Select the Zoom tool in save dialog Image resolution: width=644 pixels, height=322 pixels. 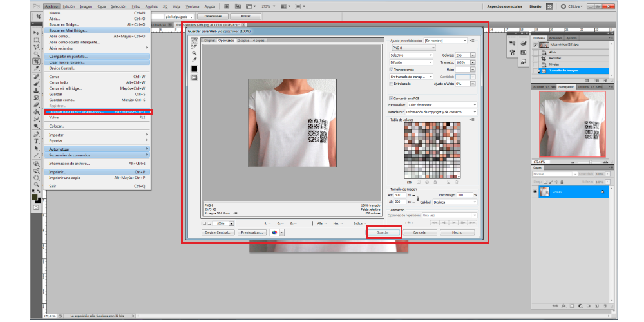(x=194, y=53)
